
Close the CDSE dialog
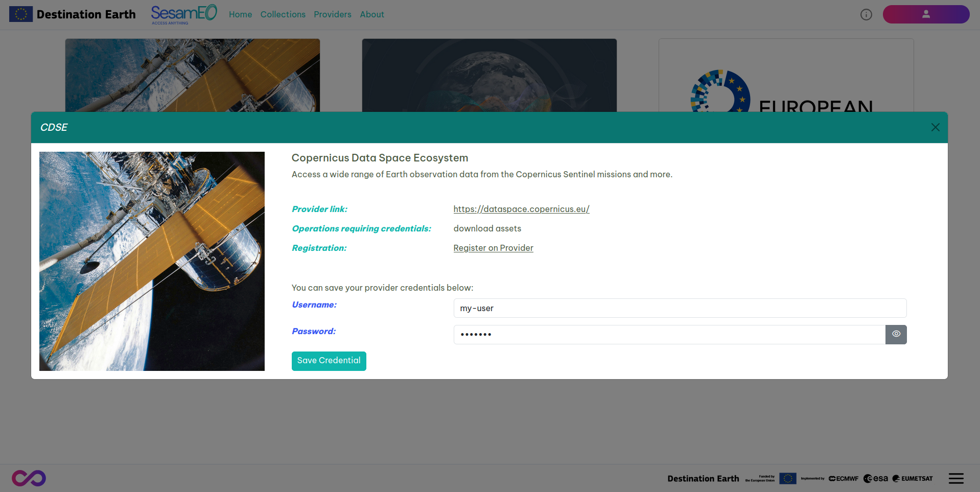tap(935, 127)
